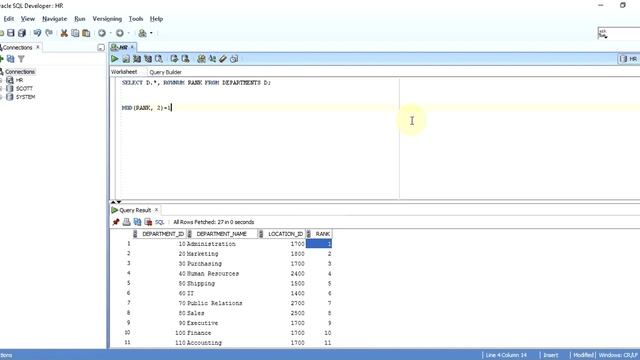Click the Run Script toolbar icon
Image resolution: width=640 pixels, height=360 pixels.
coord(126,59)
